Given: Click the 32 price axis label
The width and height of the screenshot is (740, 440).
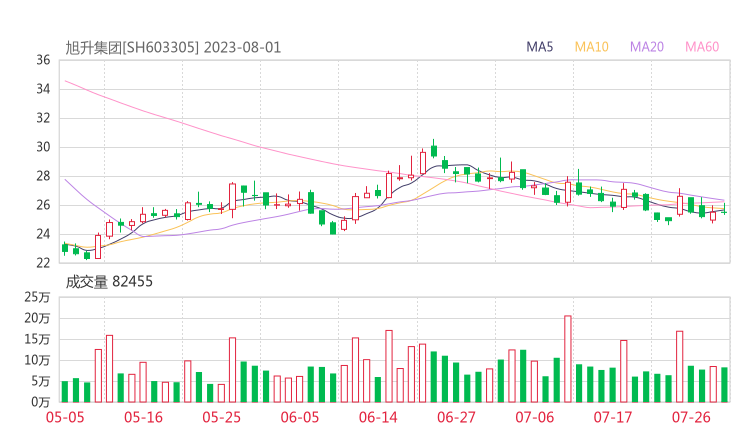Looking at the screenshot, I should click(43, 118).
